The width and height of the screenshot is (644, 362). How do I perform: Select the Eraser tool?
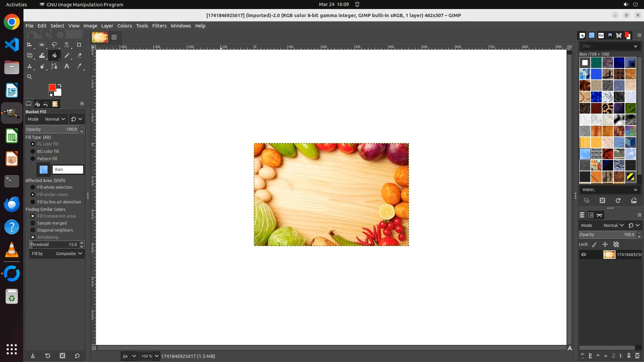coord(79,56)
